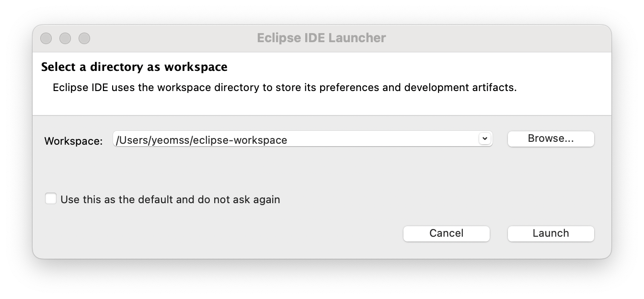644x299 pixels.
Task: Click the description text about workspace directory
Action: pyautogui.click(x=285, y=88)
